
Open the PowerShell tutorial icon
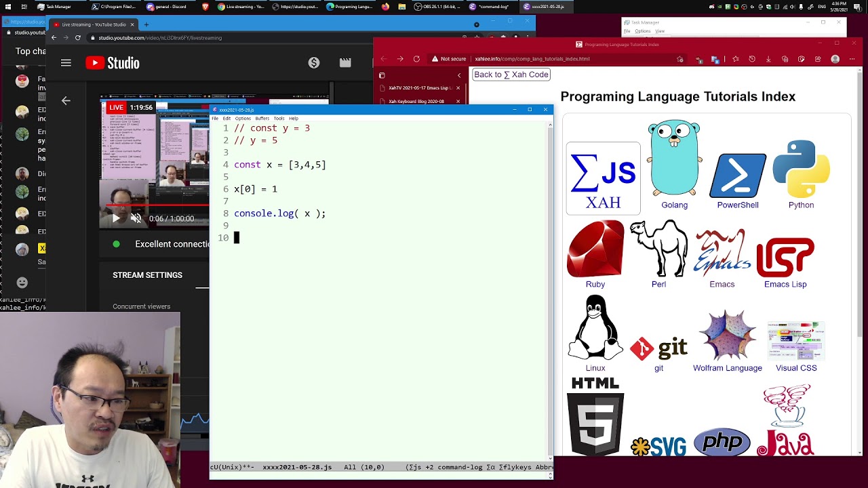pos(738,176)
